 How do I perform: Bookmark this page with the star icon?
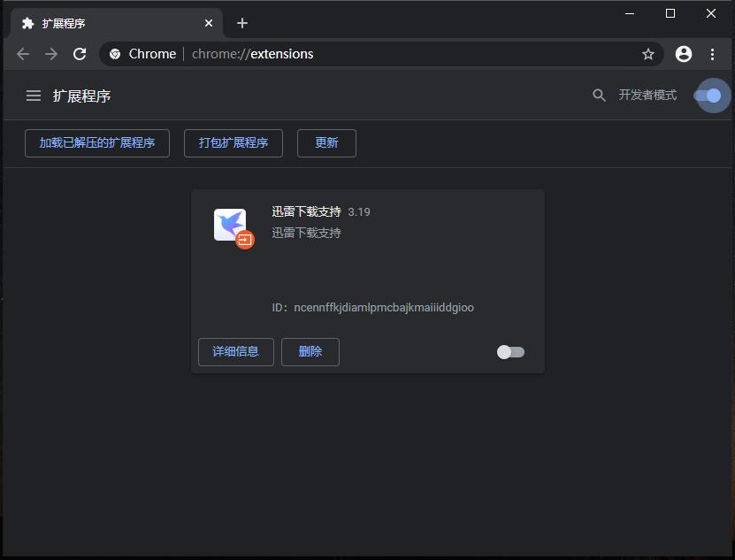tap(648, 54)
